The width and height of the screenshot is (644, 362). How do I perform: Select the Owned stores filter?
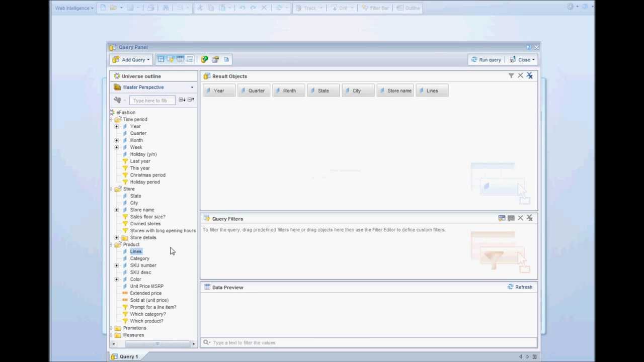[x=145, y=224]
